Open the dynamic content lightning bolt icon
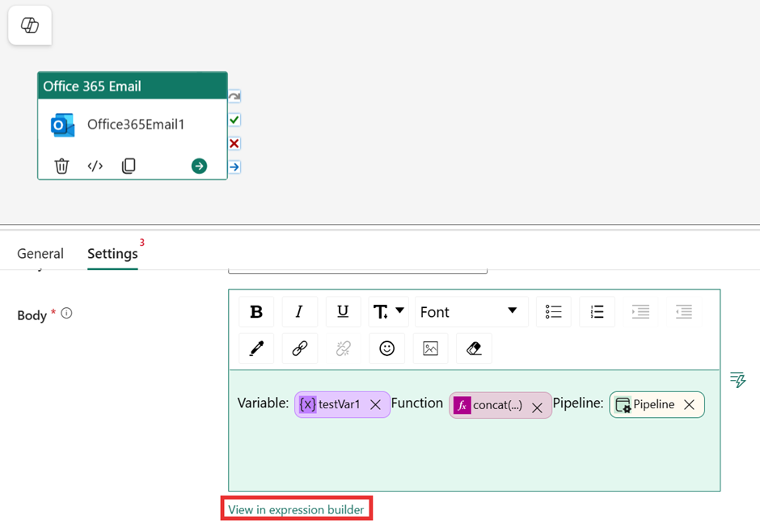 737,378
